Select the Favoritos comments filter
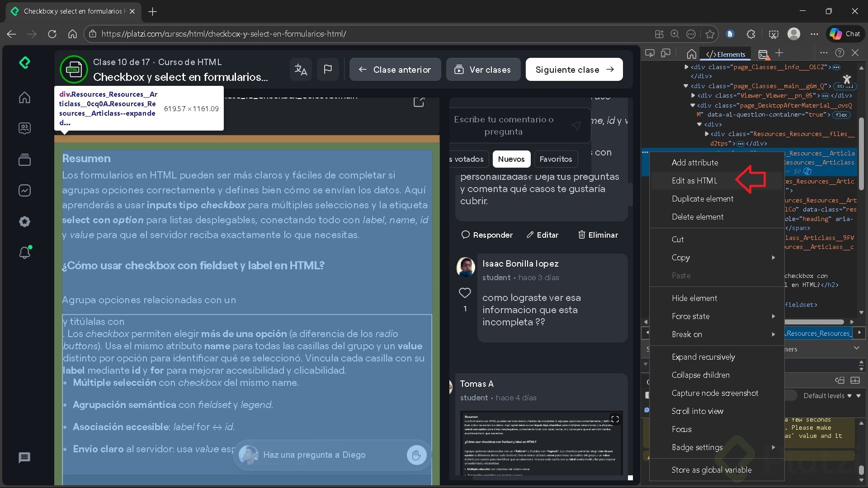The width and height of the screenshot is (868, 488). (556, 159)
